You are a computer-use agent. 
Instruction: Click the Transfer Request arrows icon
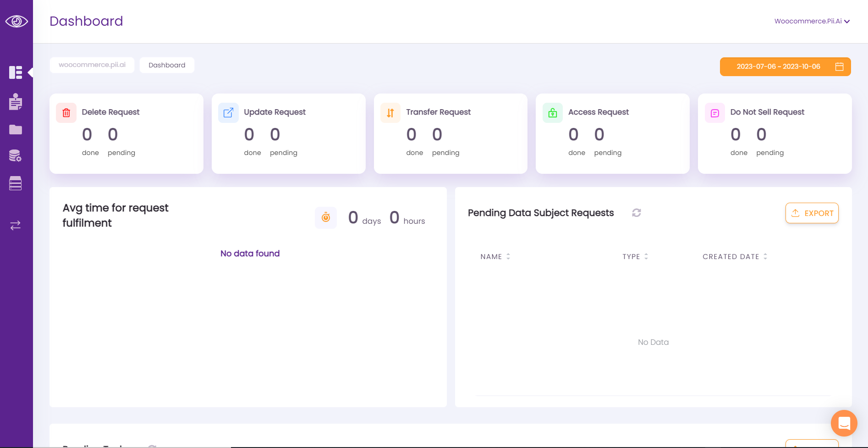(390, 113)
